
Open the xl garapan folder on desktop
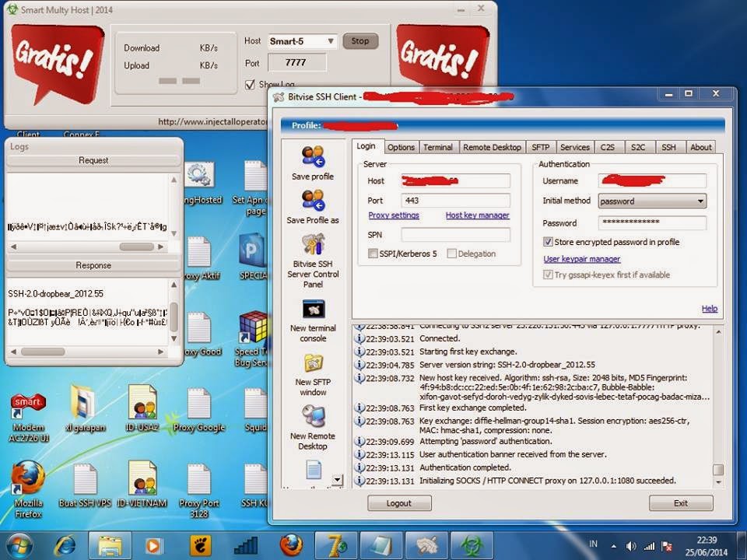86,408
